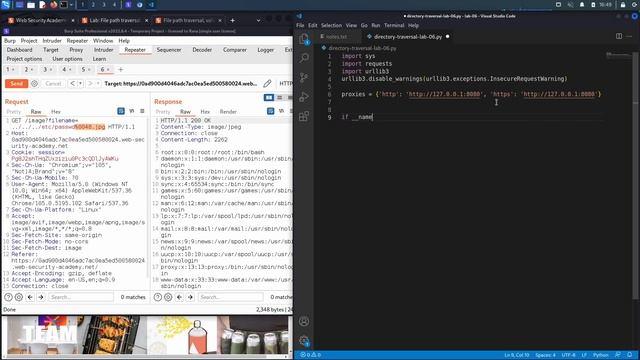Open Burp history back dropdown arrow
This screenshot has width=640, height=360.
click(x=80, y=84)
